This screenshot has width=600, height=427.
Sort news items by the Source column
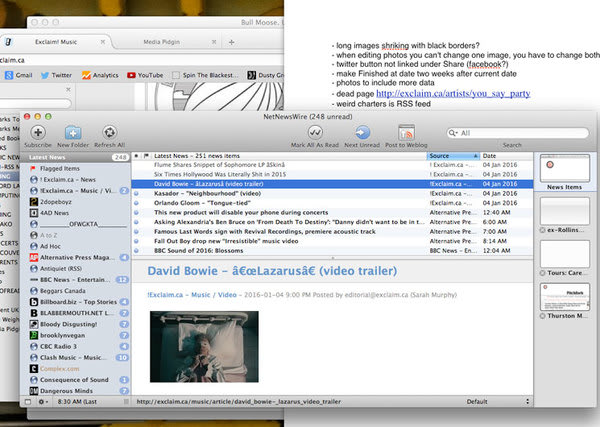453,156
